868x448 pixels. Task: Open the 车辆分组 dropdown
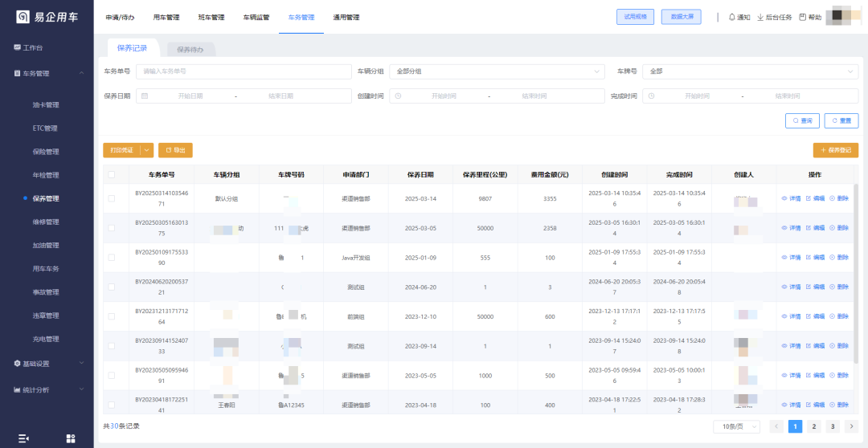click(496, 71)
